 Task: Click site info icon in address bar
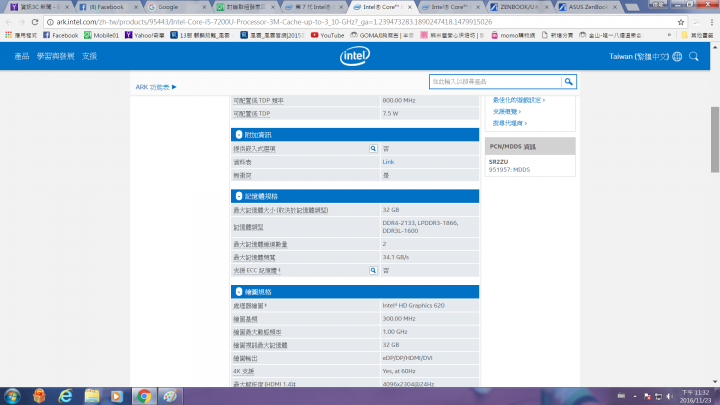[50, 22]
